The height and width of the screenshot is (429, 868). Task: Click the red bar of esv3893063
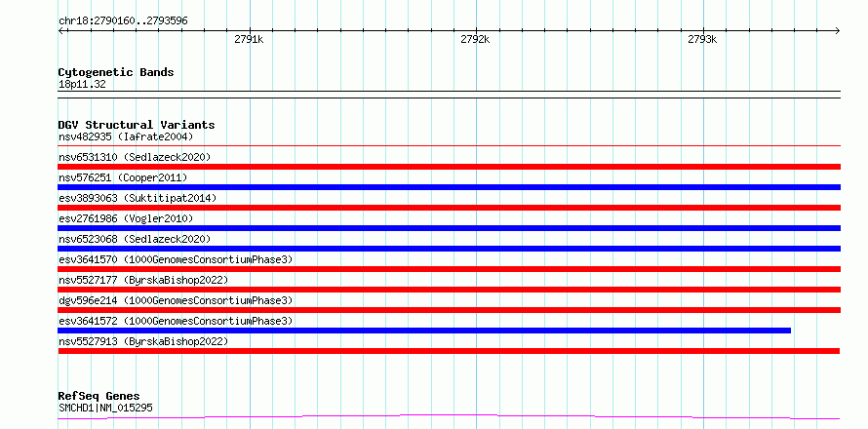(x=450, y=208)
